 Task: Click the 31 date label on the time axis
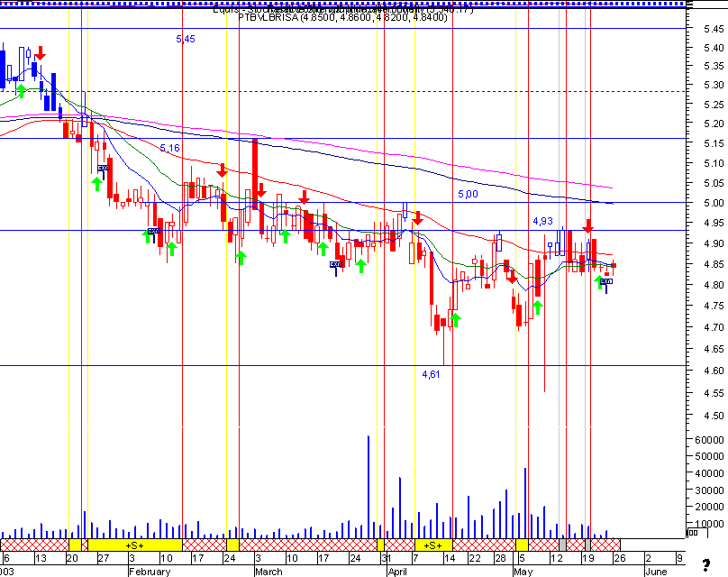(x=387, y=558)
